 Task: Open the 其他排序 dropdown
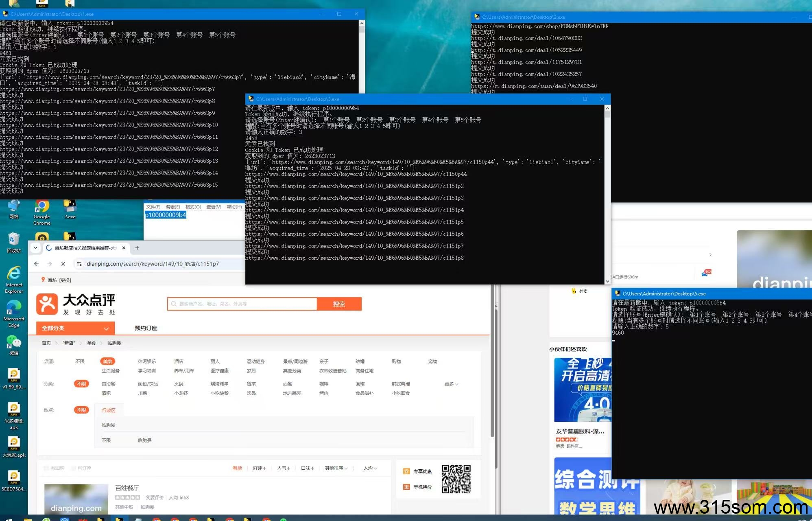336,468
